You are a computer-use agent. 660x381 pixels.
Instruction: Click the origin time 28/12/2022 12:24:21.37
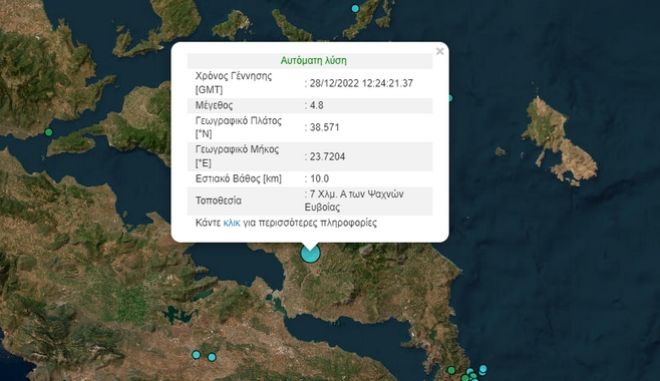(361, 83)
